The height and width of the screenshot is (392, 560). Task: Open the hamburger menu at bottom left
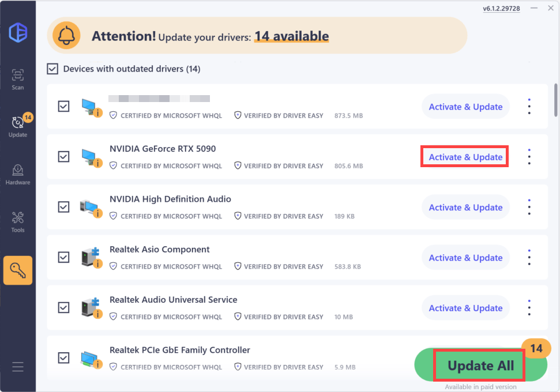(17, 367)
